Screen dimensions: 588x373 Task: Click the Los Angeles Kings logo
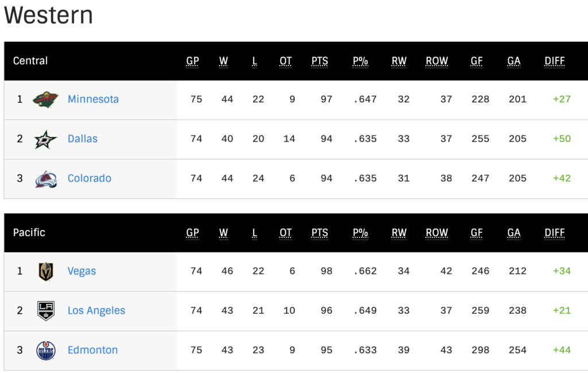(x=46, y=311)
